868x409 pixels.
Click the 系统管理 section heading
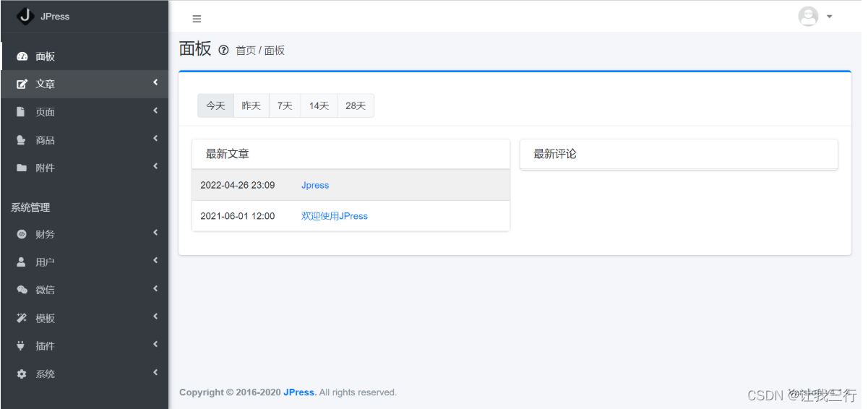coord(30,207)
